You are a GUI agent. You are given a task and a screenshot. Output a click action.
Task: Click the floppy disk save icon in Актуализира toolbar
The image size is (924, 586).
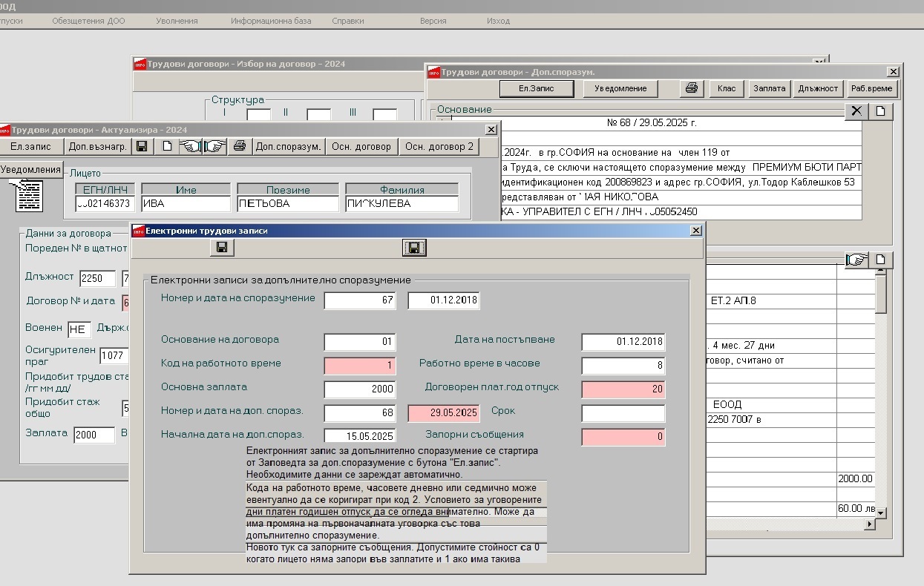coord(142,146)
